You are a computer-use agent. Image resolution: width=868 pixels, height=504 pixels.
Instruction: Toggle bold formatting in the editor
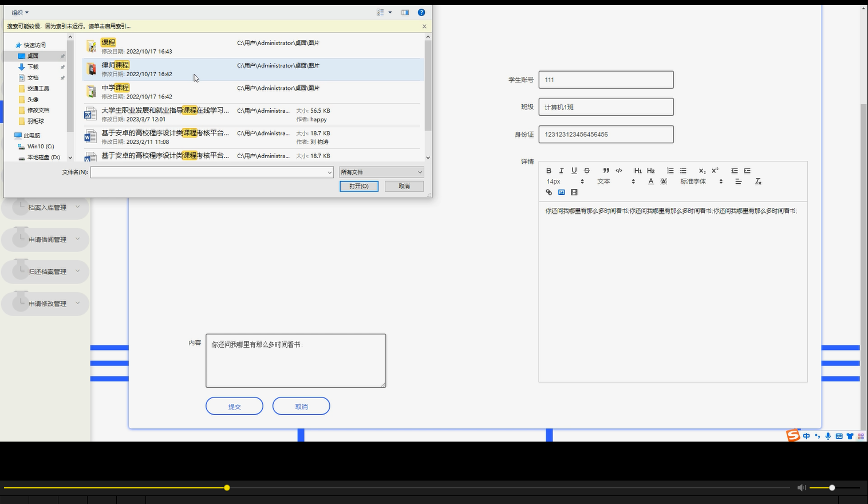tap(549, 170)
